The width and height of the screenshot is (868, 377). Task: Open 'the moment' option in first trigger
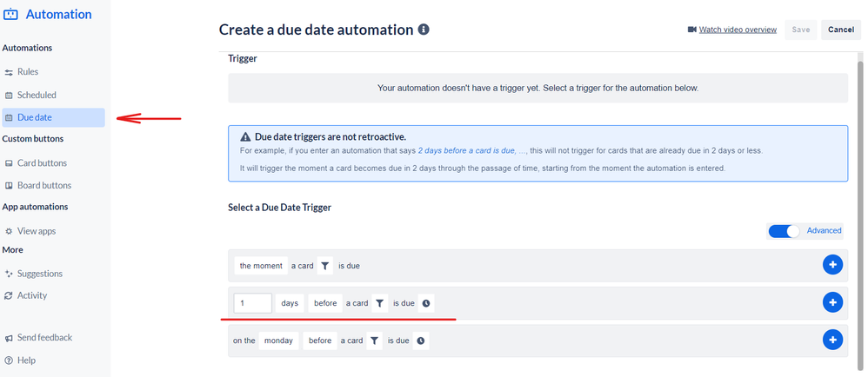coord(261,266)
